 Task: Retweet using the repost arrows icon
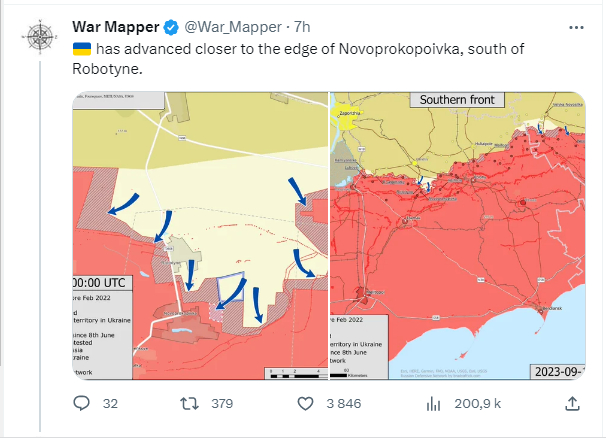click(190, 404)
